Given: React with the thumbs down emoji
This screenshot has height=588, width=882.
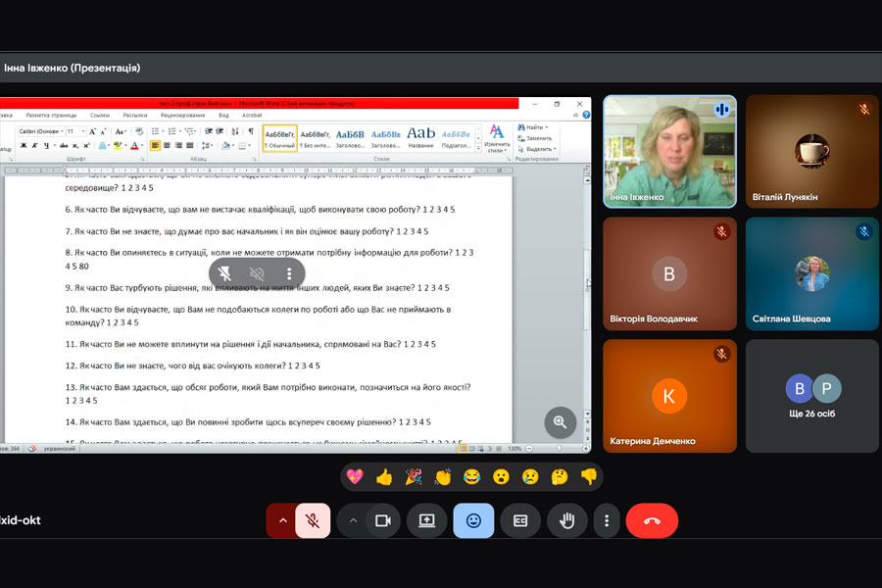Looking at the screenshot, I should click(x=589, y=477).
